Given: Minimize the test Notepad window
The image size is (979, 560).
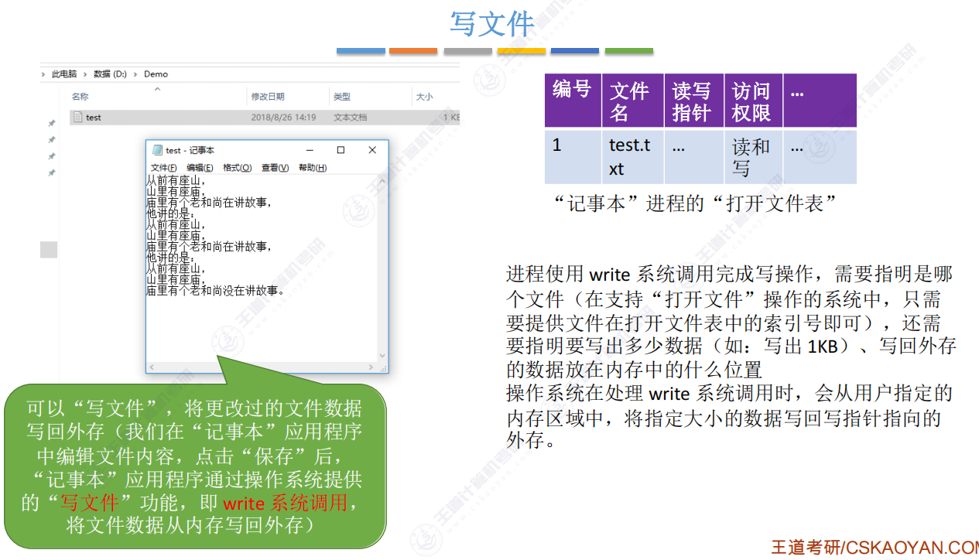Looking at the screenshot, I should click(x=310, y=150).
